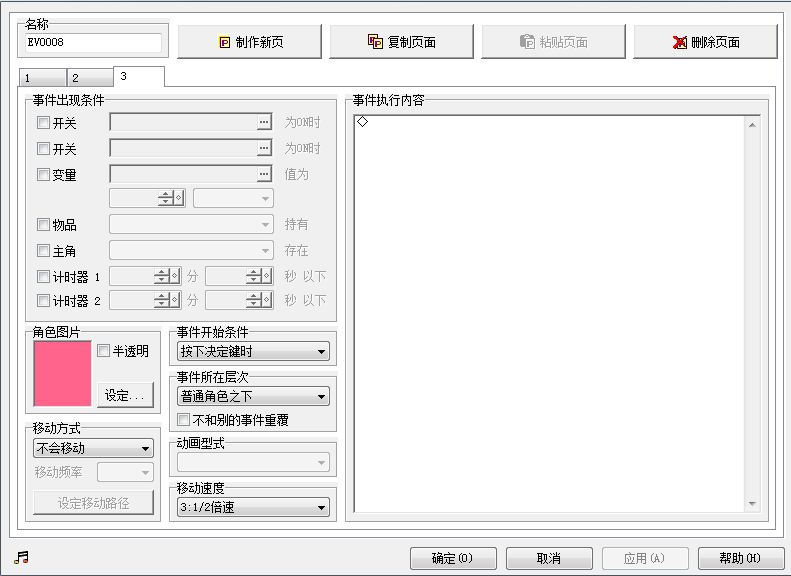Open the 物品 item dropdown

click(192, 224)
